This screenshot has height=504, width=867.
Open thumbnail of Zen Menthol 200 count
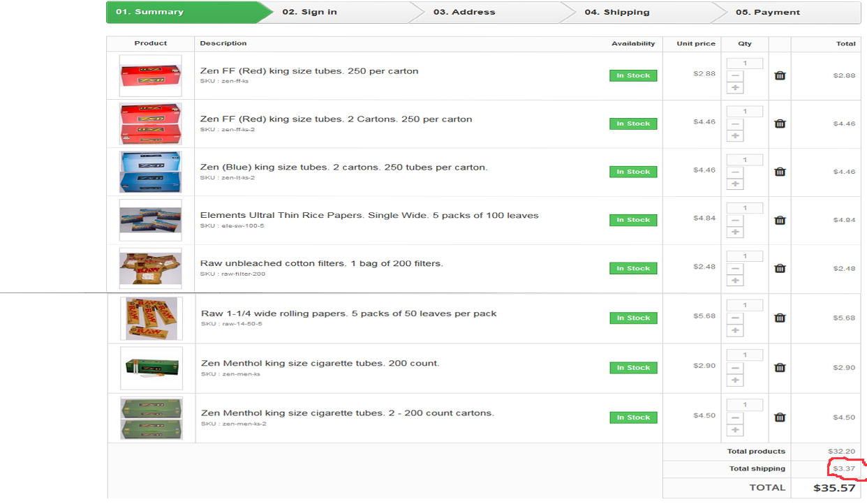pos(151,369)
